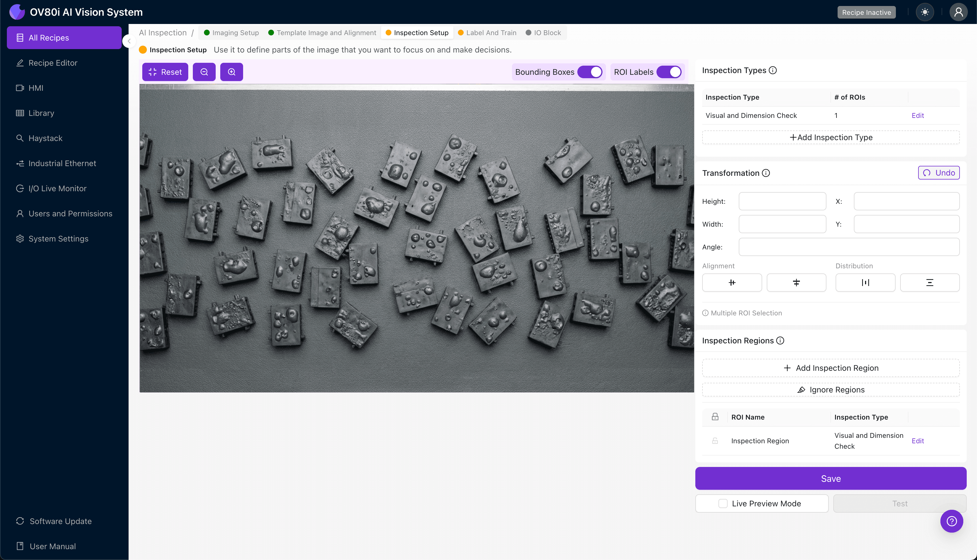The height and width of the screenshot is (560, 977).
Task: Click the Add Inspection Region button
Action: [831, 368]
